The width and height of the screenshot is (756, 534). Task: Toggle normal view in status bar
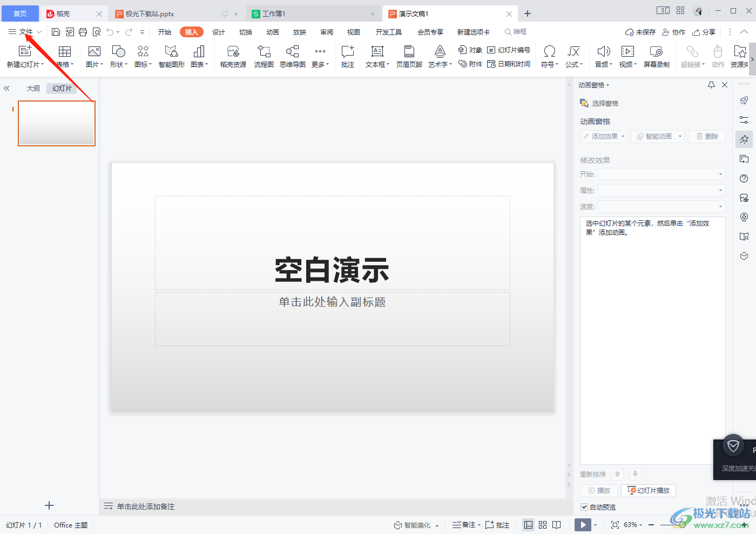(x=529, y=525)
